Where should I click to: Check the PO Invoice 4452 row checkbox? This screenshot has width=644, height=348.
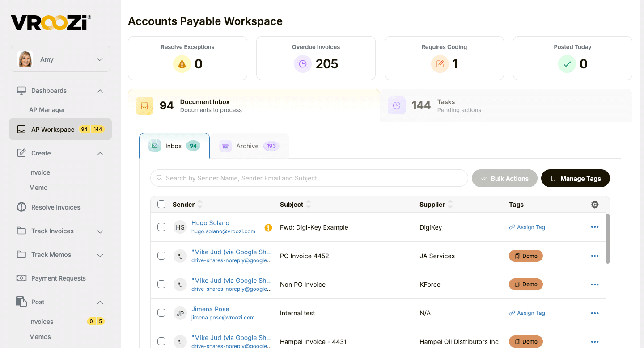(x=161, y=256)
